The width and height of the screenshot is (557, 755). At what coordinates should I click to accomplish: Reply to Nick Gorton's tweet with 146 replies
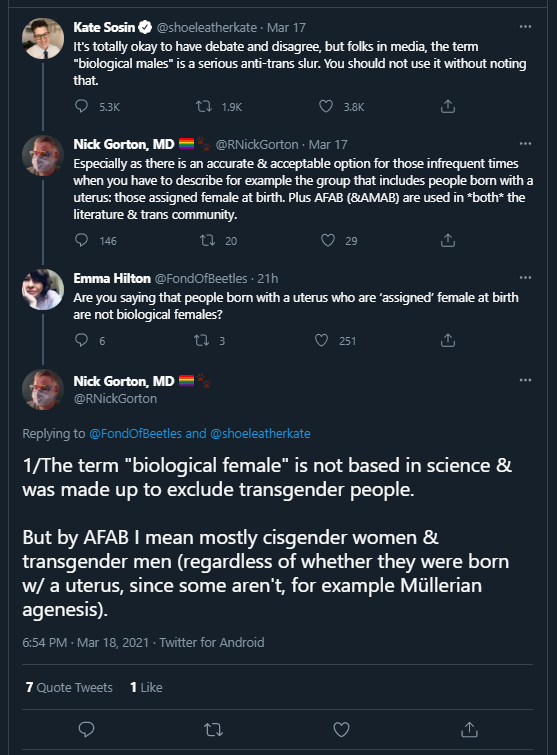pyautogui.click(x=81, y=240)
